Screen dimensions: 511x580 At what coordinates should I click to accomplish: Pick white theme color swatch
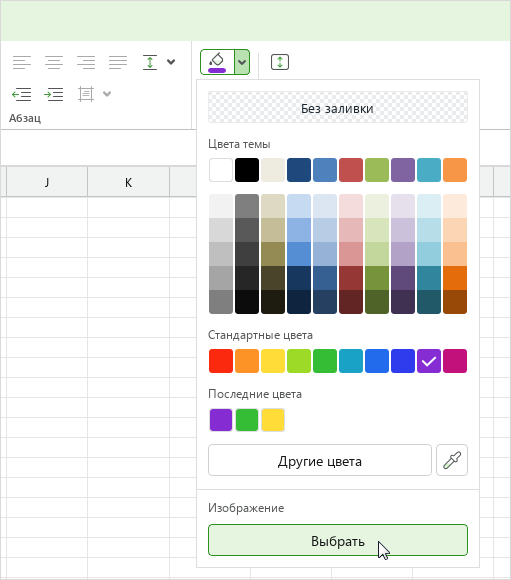221,170
